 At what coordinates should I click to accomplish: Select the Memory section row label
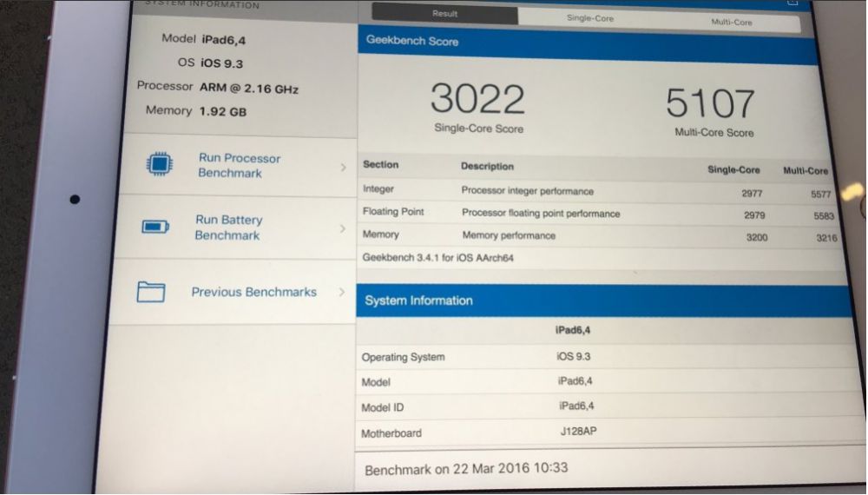(x=380, y=234)
